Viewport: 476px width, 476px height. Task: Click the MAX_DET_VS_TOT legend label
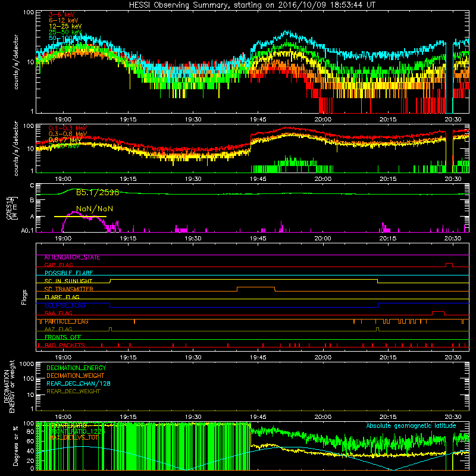coord(73,437)
